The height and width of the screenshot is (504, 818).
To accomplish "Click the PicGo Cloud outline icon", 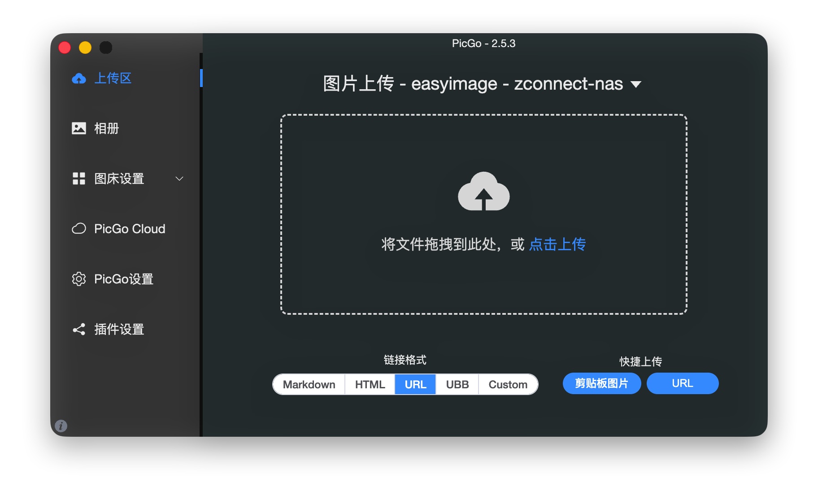I will 79,229.
